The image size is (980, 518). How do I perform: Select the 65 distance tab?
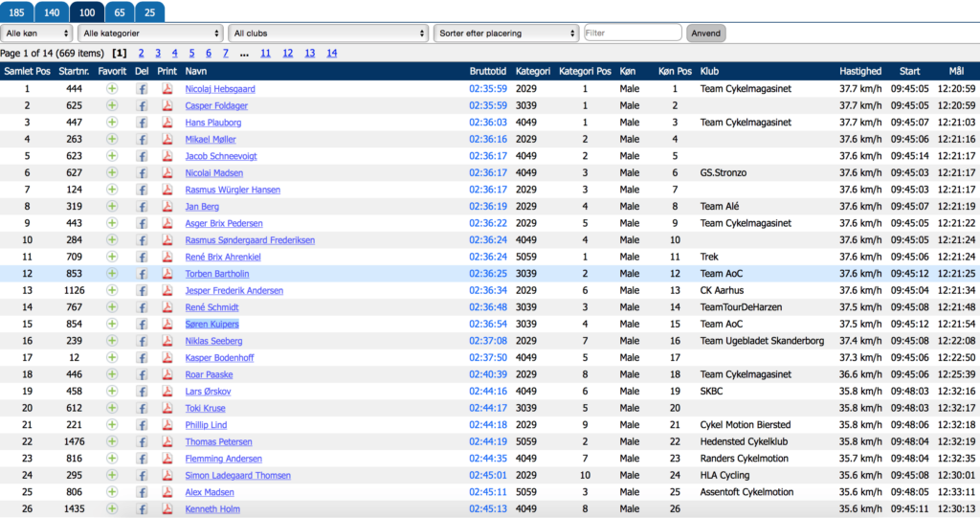[119, 12]
